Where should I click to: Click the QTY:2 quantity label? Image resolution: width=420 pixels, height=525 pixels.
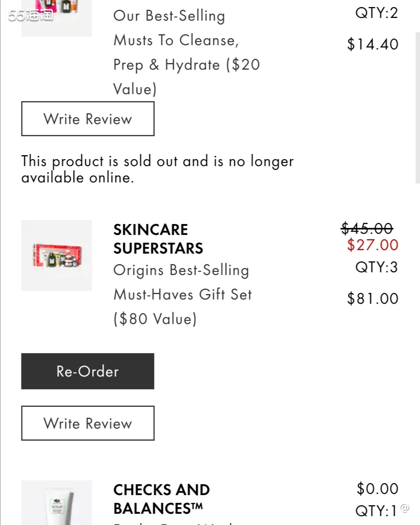pyautogui.click(x=376, y=13)
